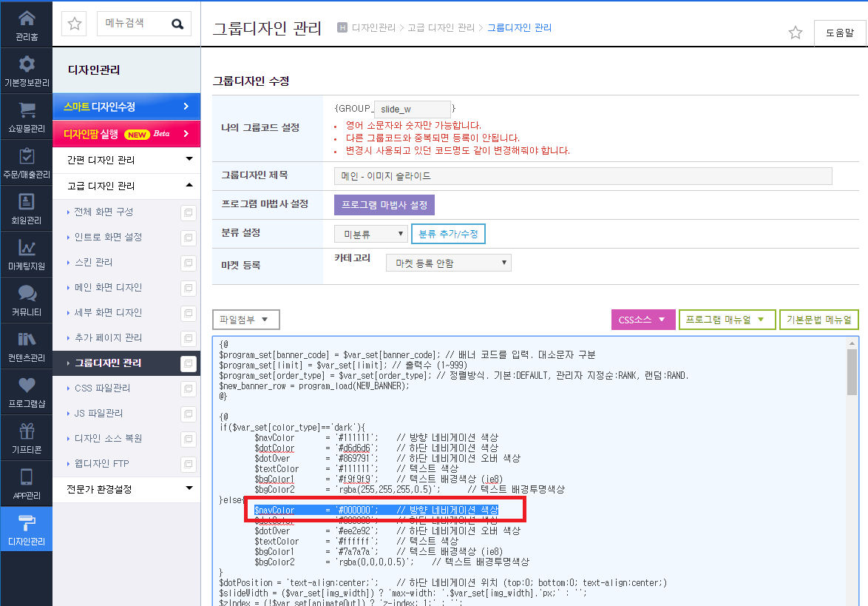
Task: Open 기프티콘 gift box icon
Action: pos(27,431)
